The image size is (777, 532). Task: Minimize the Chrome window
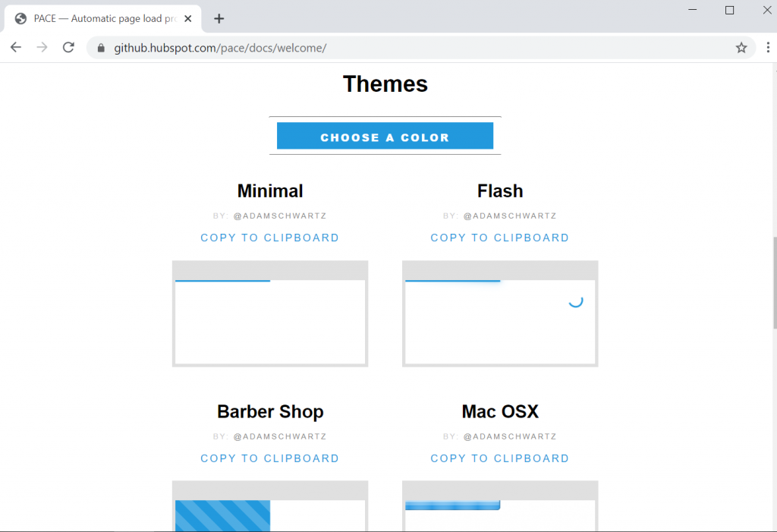click(x=692, y=10)
